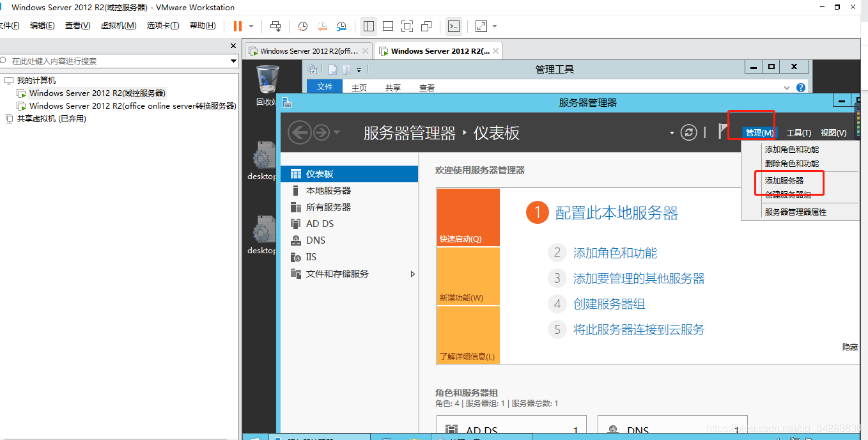
Task: Select 我的计算机 in library tree
Action: tap(36, 81)
